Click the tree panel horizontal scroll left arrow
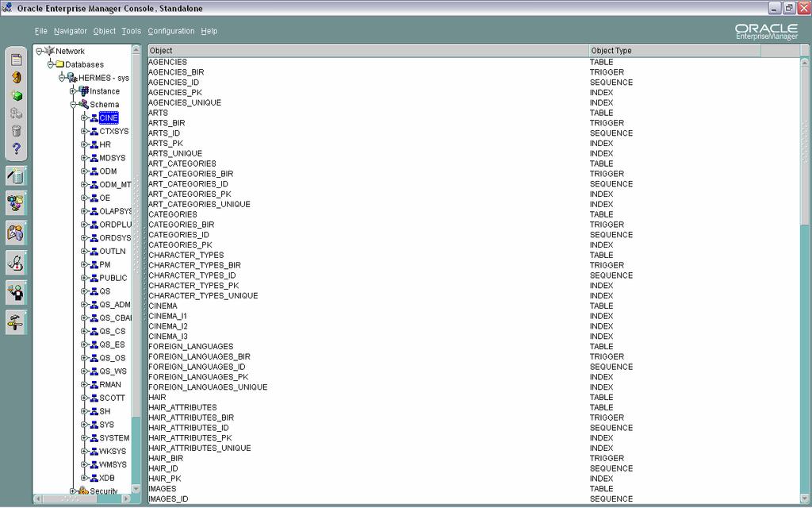The width and height of the screenshot is (812, 508). point(38,498)
